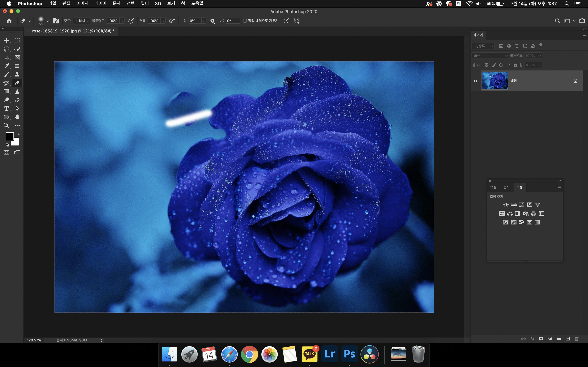Screen dimensions: 588x367
Task: Open the 필터 menu
Action: tap(145, 3)
